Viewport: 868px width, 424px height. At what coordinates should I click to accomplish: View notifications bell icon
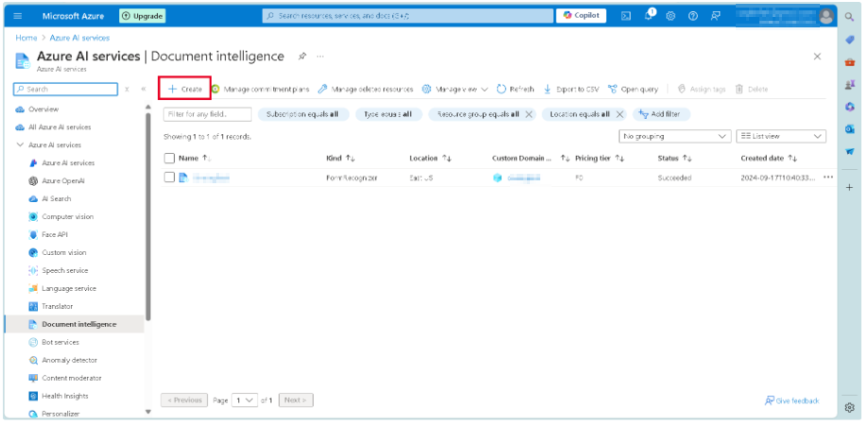(649, 16)
